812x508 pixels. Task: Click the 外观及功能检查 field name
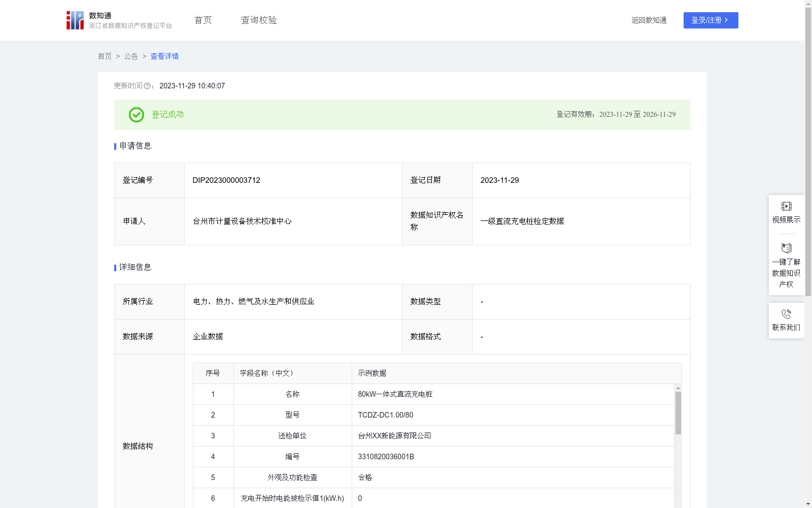(x=292, y=478)
